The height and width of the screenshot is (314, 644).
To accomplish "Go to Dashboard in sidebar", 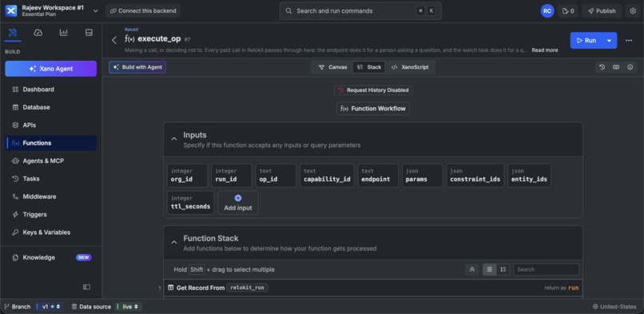I will 51,89.
